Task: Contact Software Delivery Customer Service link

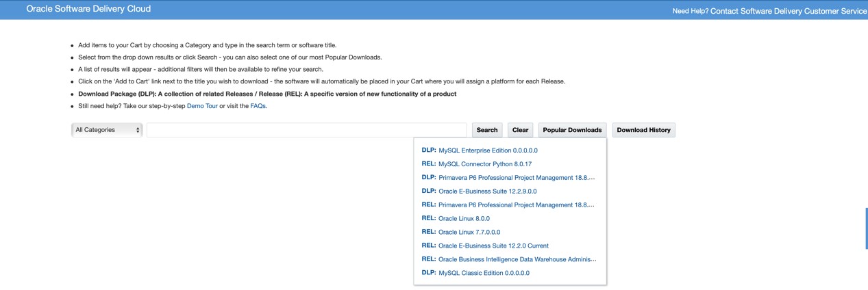Action: tap(789, 11)
